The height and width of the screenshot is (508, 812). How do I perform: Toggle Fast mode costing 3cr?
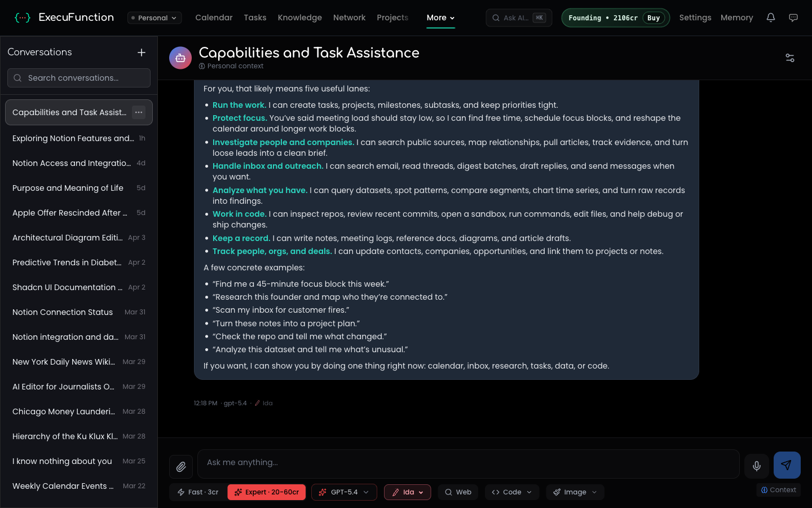pyautogui.click(x=197, y=492)
